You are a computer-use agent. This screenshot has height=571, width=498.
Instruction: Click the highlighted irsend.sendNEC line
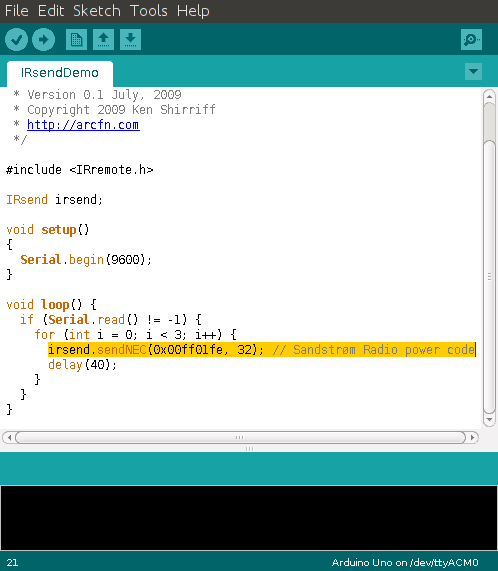[x=262, y=350]
